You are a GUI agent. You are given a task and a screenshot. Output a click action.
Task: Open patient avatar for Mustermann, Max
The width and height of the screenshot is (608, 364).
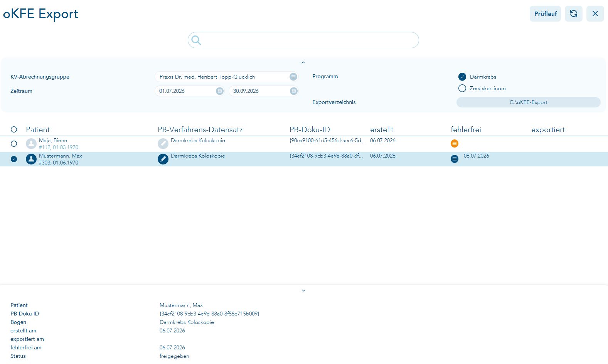[x=31, y=159]
